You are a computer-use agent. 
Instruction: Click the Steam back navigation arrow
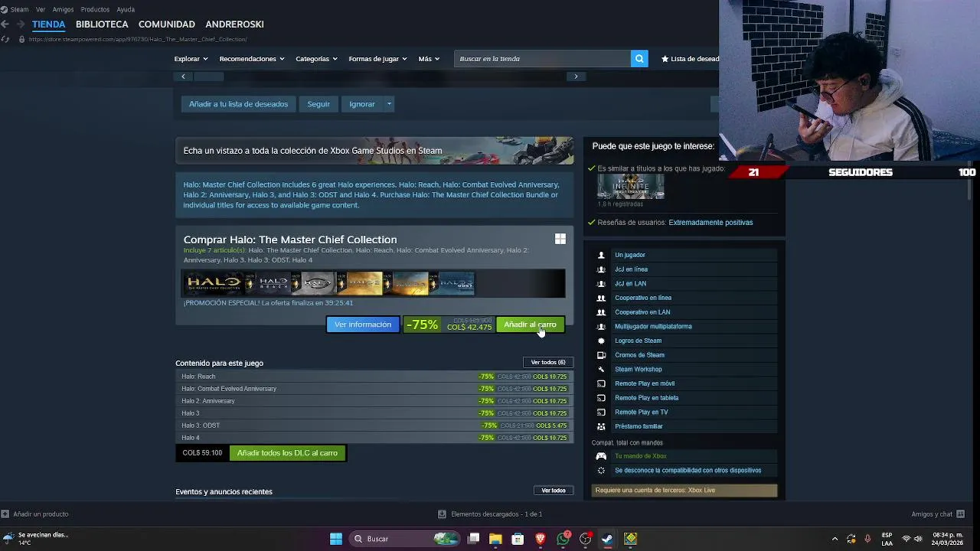point(5,24)
